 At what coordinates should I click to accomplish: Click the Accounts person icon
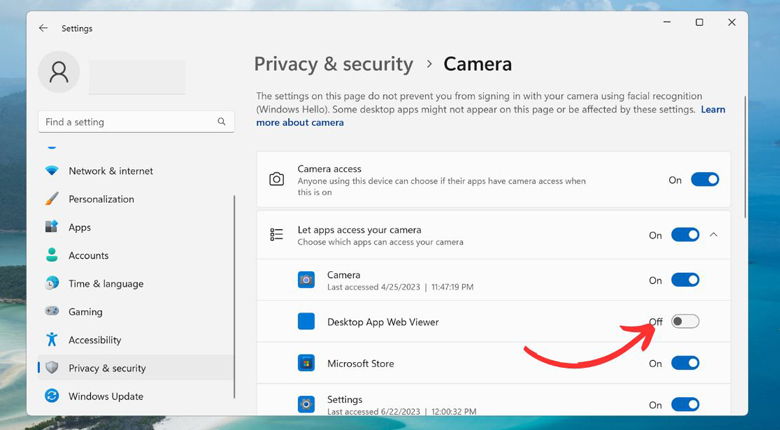pyautogui.click(x=52, y=255)
